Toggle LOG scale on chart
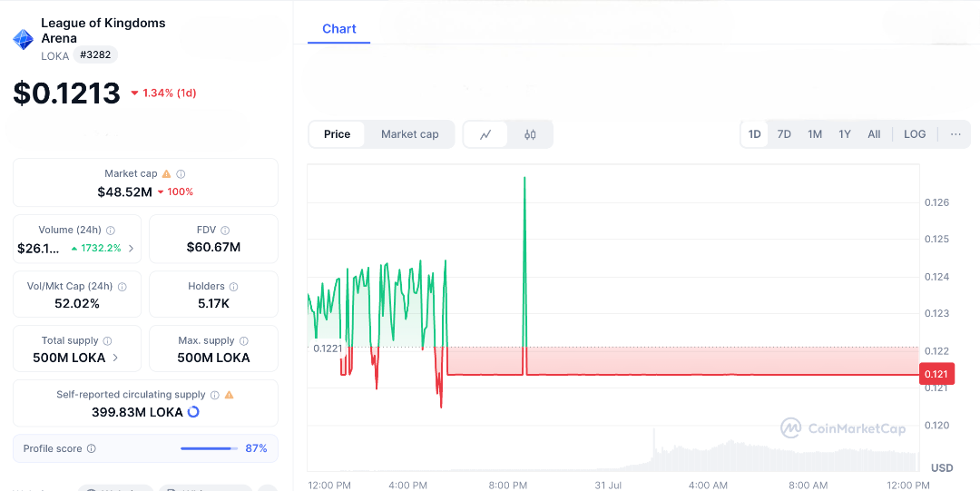 pyautogui.click(x=915, y=134)
